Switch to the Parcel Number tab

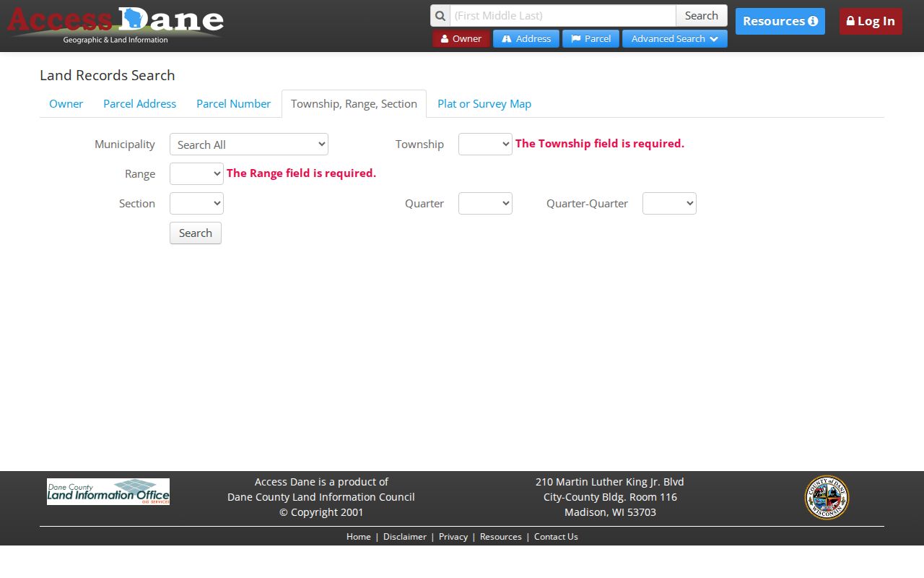point(234,104)
